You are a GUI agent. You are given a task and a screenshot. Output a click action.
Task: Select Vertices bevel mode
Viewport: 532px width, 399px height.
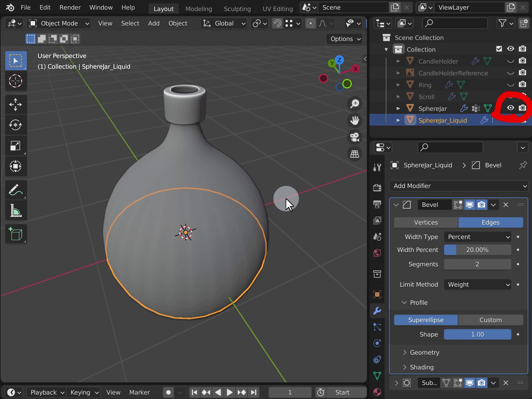click(426, 222)
